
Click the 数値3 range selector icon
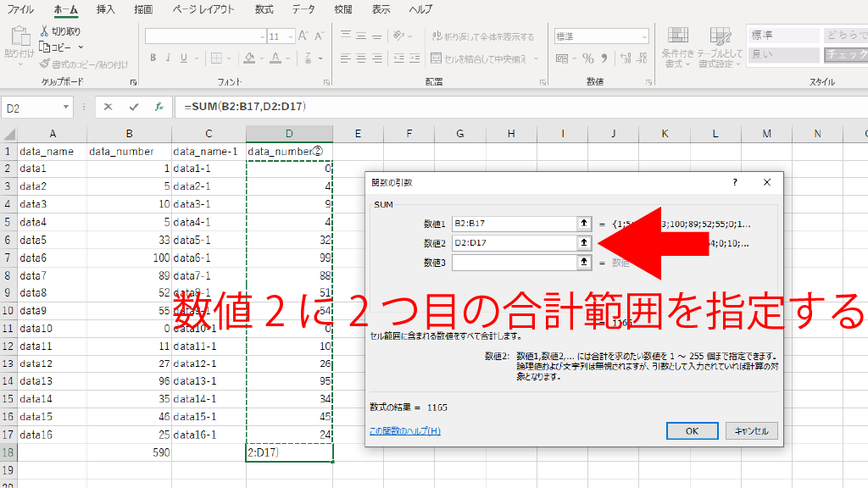pyautogui.click(x=583, y=263)
